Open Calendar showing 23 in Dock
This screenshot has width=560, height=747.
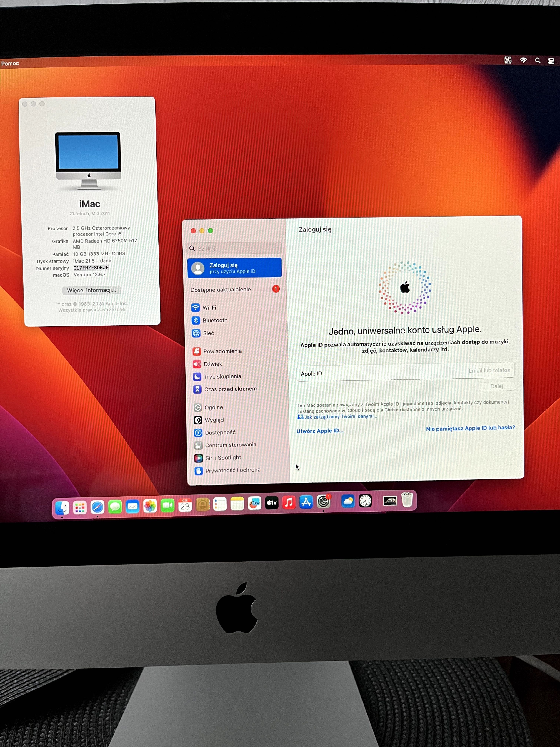185,505
